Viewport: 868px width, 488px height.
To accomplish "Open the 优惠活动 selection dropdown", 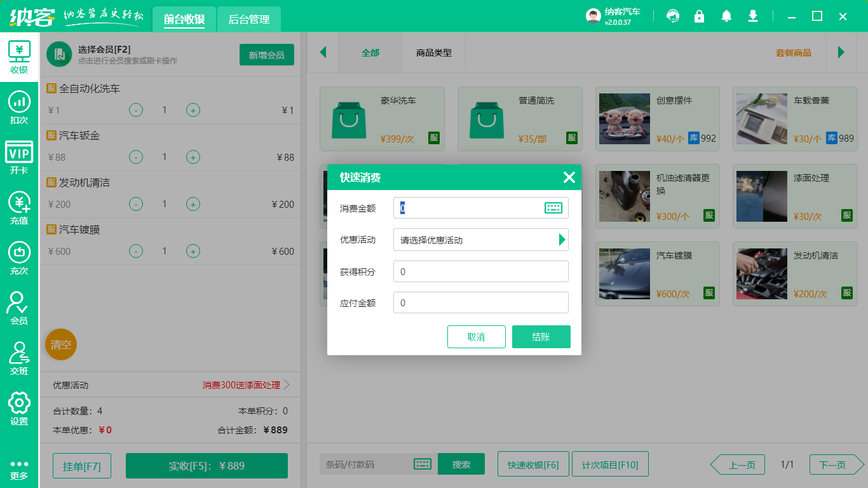I will point(562,240).
